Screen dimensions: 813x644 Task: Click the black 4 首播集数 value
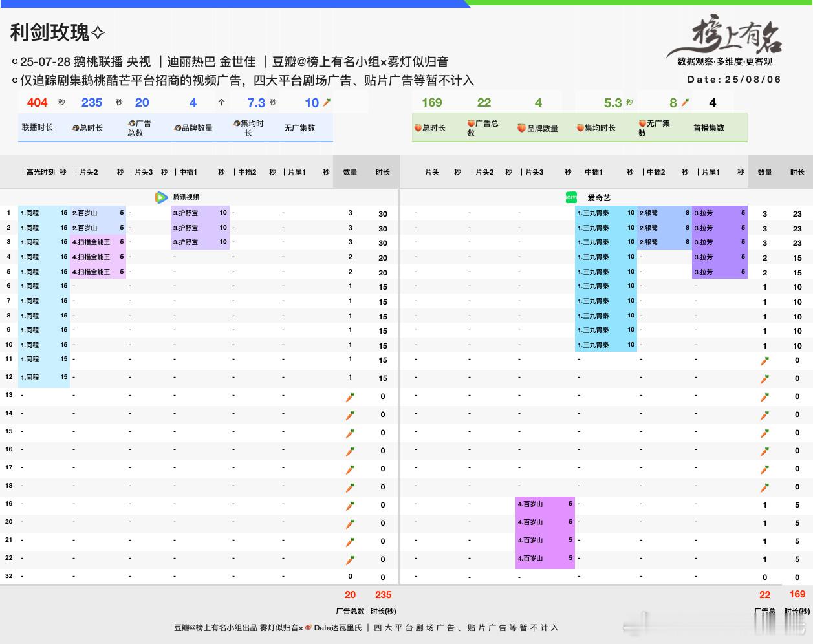[712, 103]
